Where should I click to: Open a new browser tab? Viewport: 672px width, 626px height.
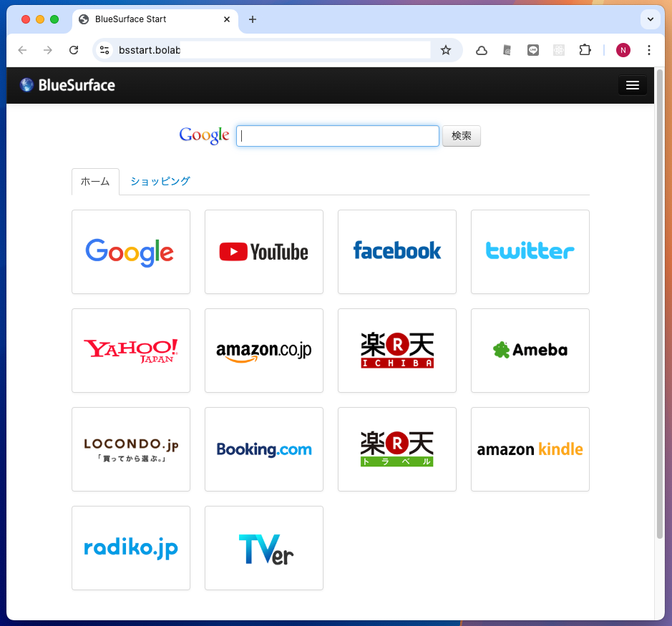point(253,19)
